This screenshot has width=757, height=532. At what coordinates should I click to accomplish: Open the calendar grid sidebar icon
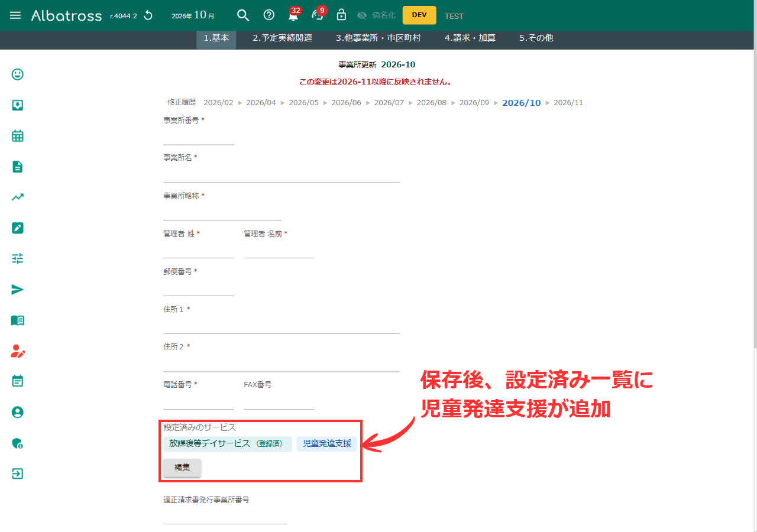point(18,136)
